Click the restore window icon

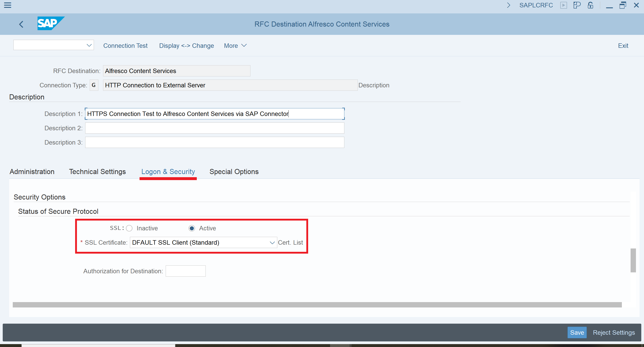click(623, 5)
